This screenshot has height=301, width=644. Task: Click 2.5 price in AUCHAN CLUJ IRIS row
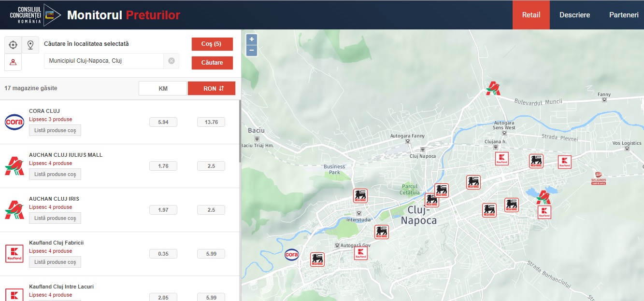(211, 210)
